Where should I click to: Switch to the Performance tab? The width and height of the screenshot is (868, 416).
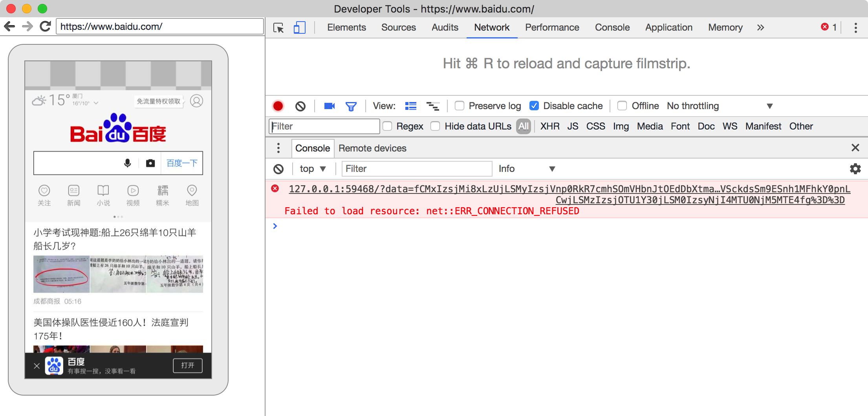pos(552,27)
